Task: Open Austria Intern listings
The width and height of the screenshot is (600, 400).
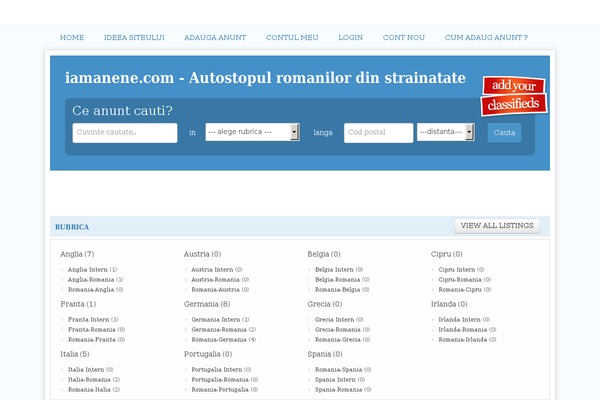Action: point(217,269)
